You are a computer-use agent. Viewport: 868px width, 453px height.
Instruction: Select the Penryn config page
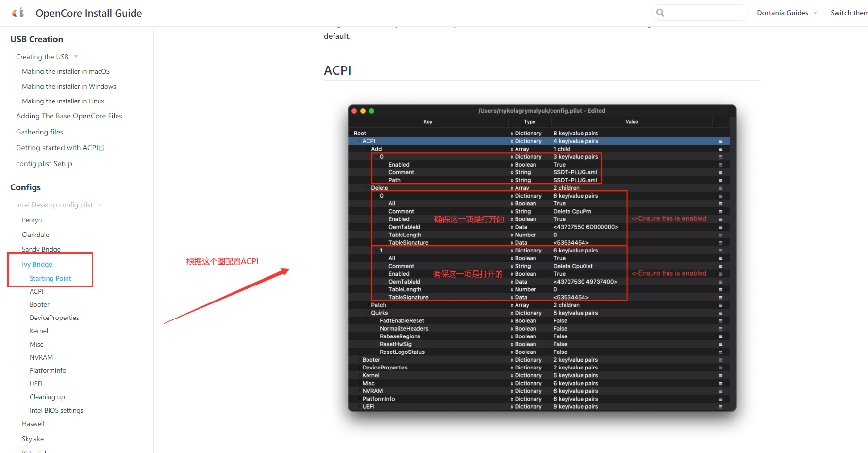(x=32, y=220)
